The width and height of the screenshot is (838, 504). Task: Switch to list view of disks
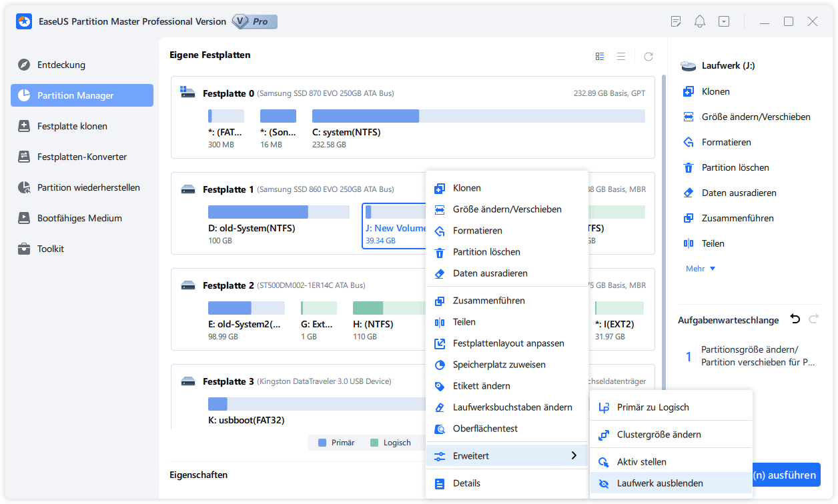click(x=621, y=57)
